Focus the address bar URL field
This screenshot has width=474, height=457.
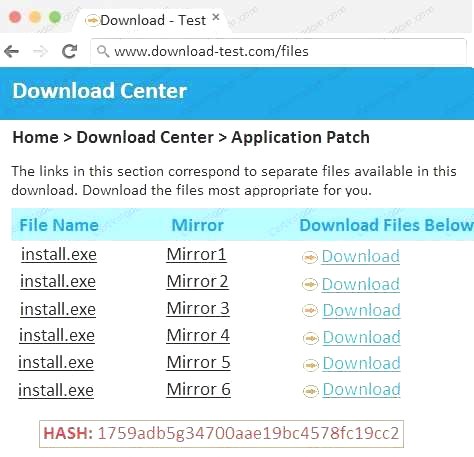[x=278, y=51]
